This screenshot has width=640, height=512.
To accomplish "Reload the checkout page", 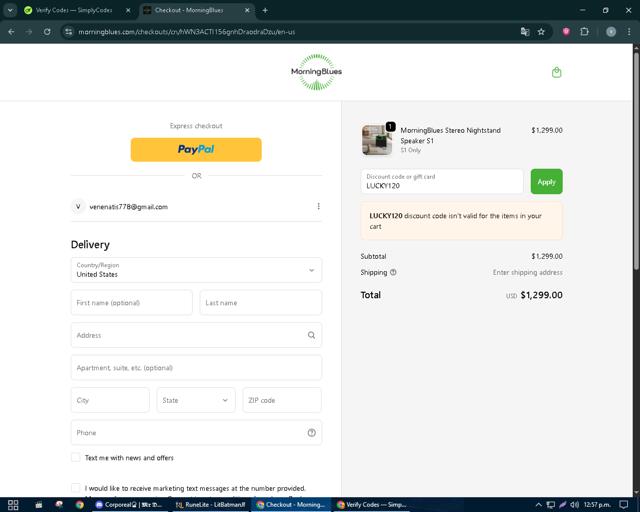I will (47, 32).
